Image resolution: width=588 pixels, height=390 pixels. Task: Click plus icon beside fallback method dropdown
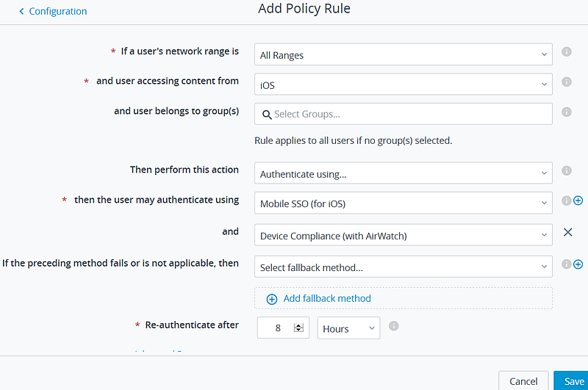tap(578, 264)
